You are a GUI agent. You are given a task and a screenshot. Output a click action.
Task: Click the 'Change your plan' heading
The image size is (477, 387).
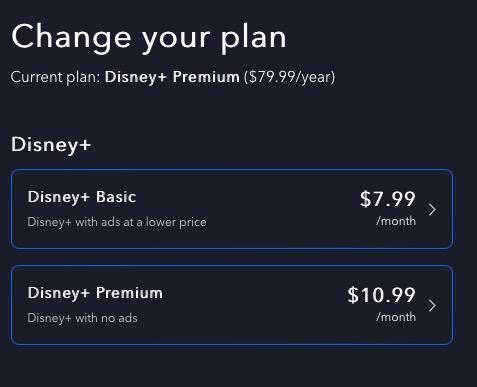(x=149, y=38)
